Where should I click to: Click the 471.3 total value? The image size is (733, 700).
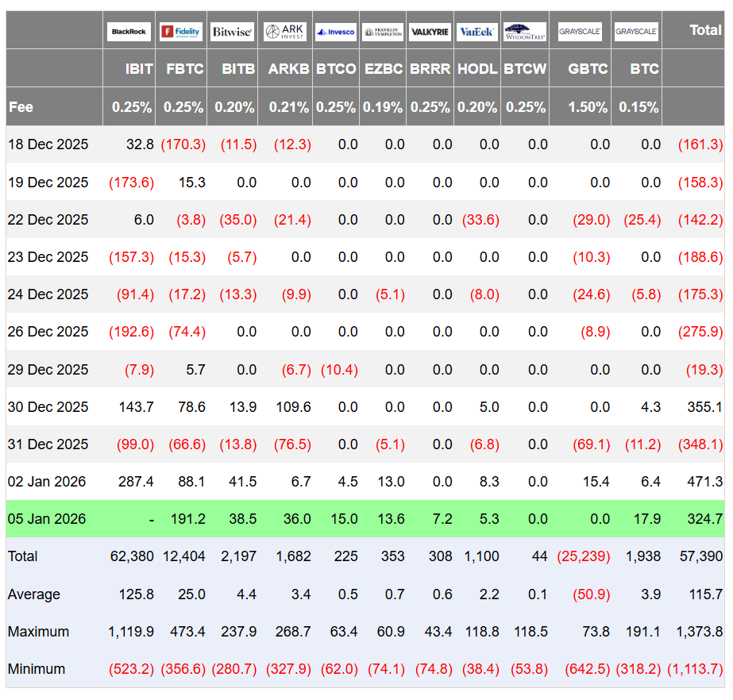pos(705,482)
